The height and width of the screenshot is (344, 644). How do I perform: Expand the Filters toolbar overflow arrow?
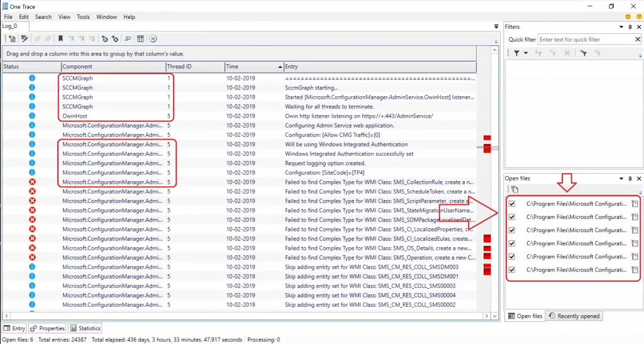pos(640,55)
